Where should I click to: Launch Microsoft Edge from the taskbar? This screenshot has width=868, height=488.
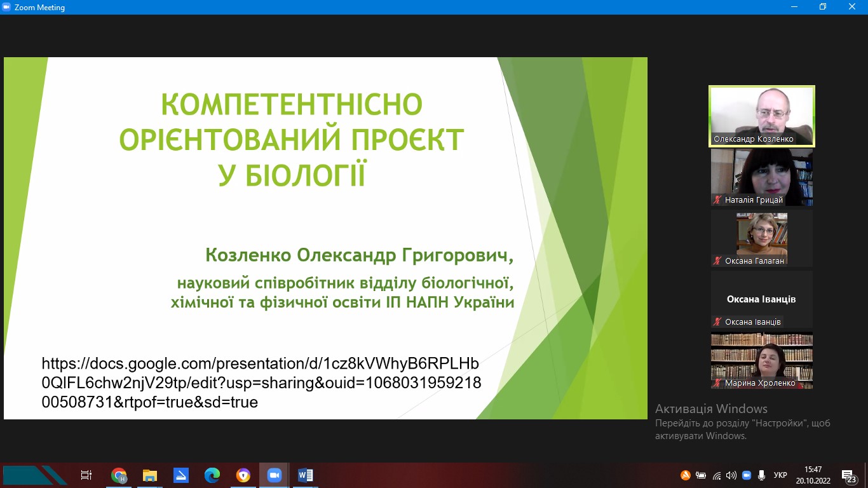tap(212, 475)
